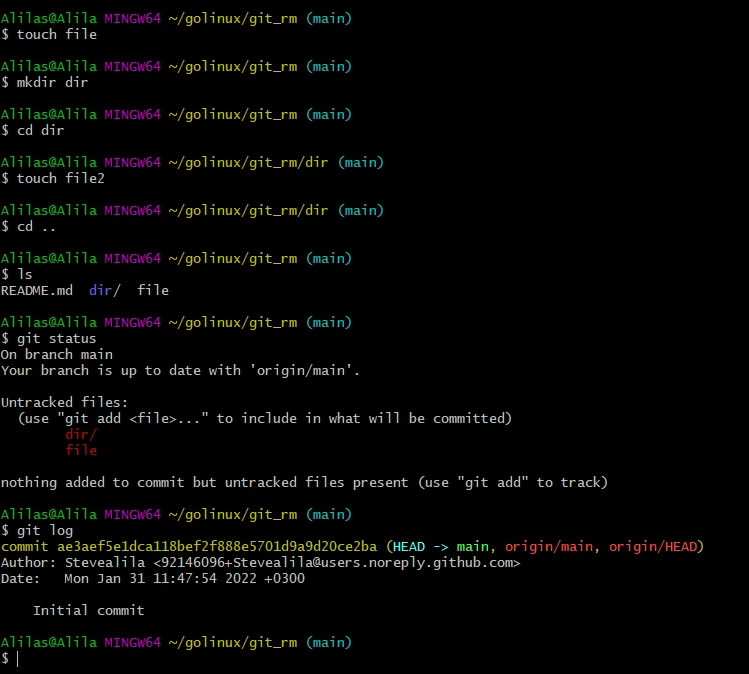This screenshot has height=674, width=749.
Task: Click the cursor at the last empty prompt
Action: [17, 658]
